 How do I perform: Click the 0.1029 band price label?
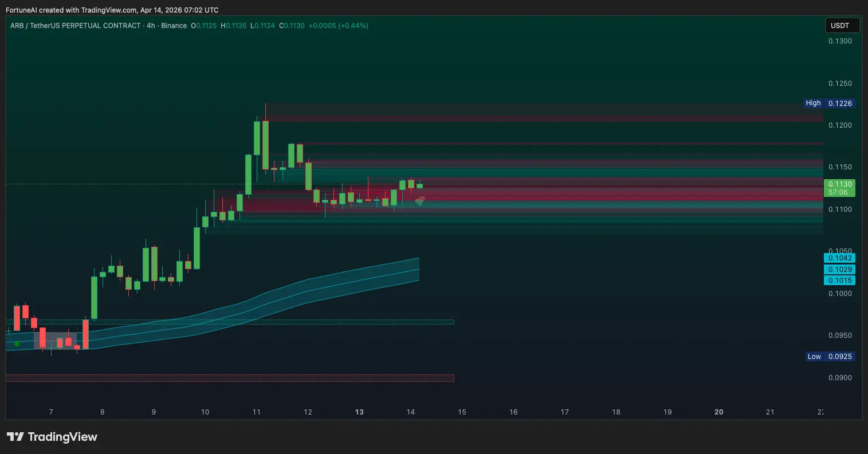coord(839,270)
